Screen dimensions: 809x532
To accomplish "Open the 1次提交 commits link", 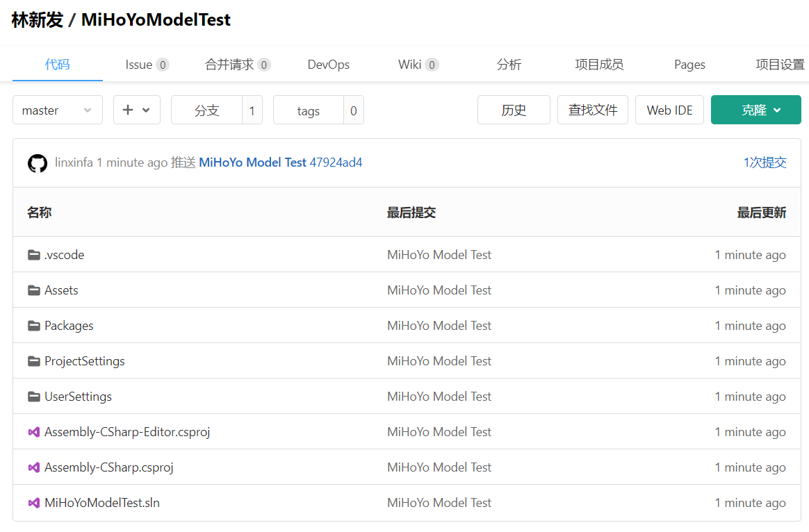I will pos(765,163).
